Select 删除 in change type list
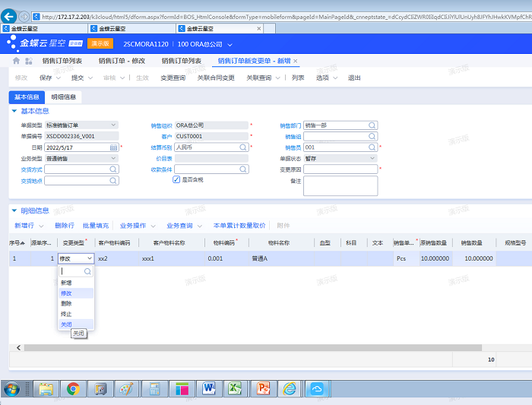 (66, 303)
